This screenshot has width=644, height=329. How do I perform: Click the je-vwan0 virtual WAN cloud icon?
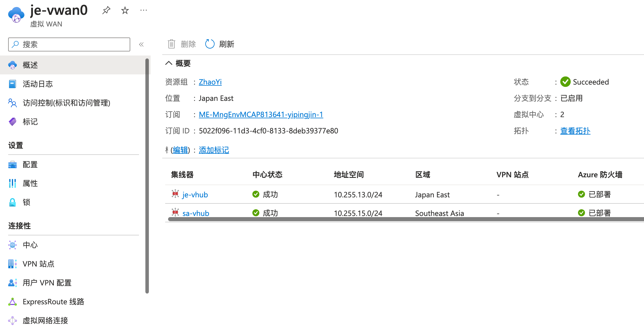[x=16, y=15]
